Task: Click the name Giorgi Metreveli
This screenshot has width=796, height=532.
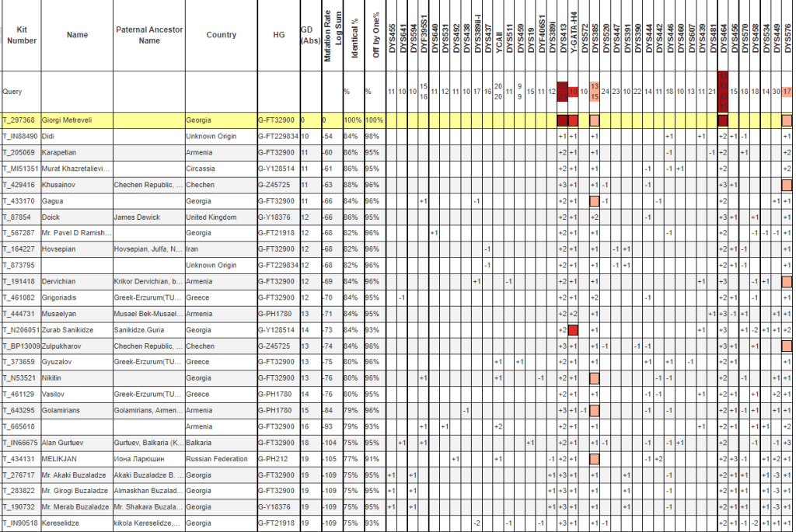Action: 68,120
